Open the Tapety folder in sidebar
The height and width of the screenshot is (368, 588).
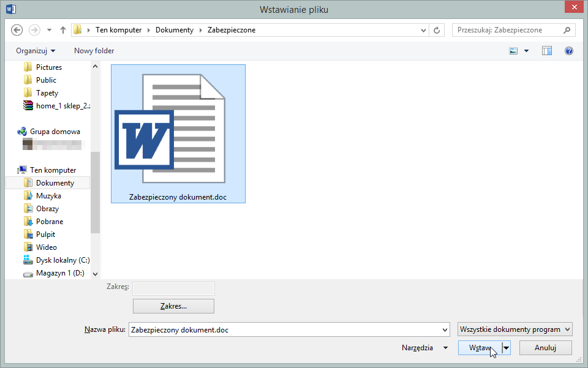(x=48, y=93)
